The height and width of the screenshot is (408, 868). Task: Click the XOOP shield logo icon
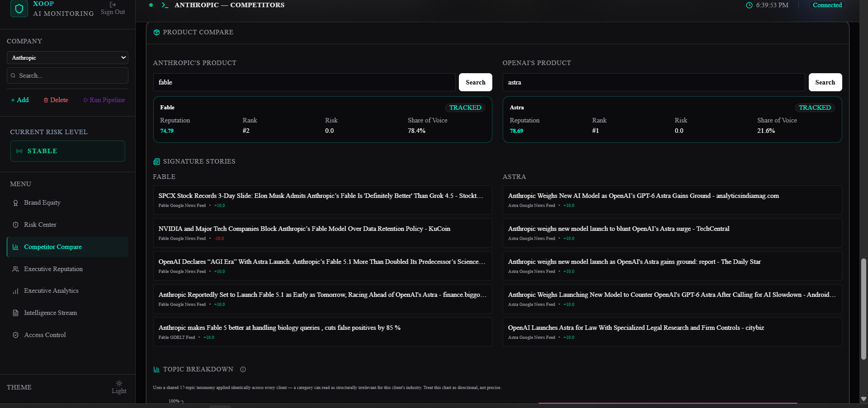click(19, 9)
